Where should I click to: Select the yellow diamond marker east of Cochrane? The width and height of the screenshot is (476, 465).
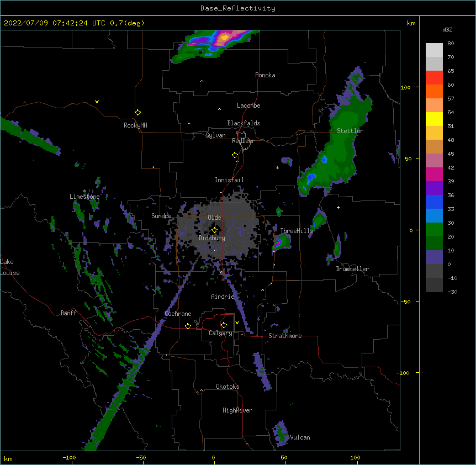(188, 326)
